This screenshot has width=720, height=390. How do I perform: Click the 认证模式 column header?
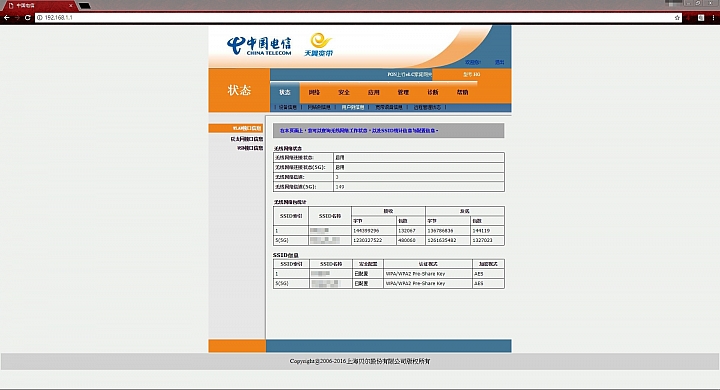(428, 264)
